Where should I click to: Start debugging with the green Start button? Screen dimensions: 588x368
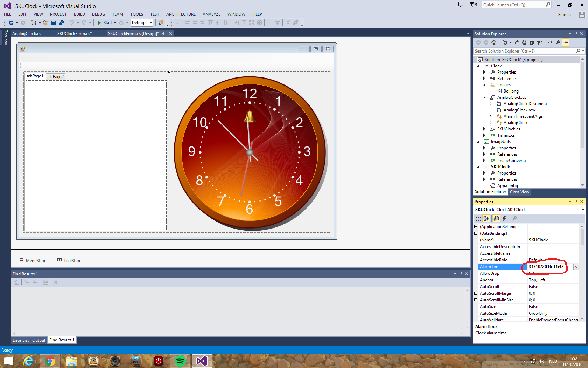pyautogui.click(x=105, y=23)
